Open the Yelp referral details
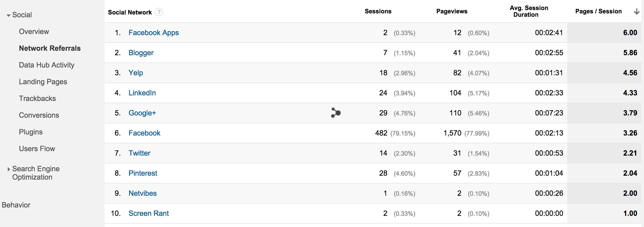 point(136,73)
